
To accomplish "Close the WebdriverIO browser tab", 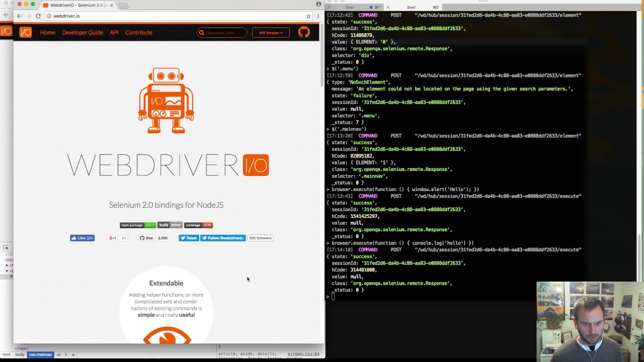I will click(112, 5).
